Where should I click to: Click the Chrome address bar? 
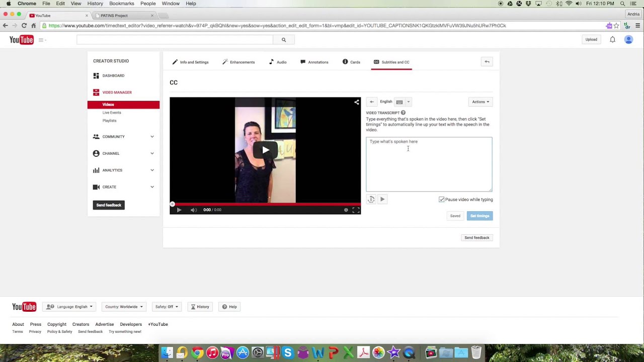pos(322,26)
